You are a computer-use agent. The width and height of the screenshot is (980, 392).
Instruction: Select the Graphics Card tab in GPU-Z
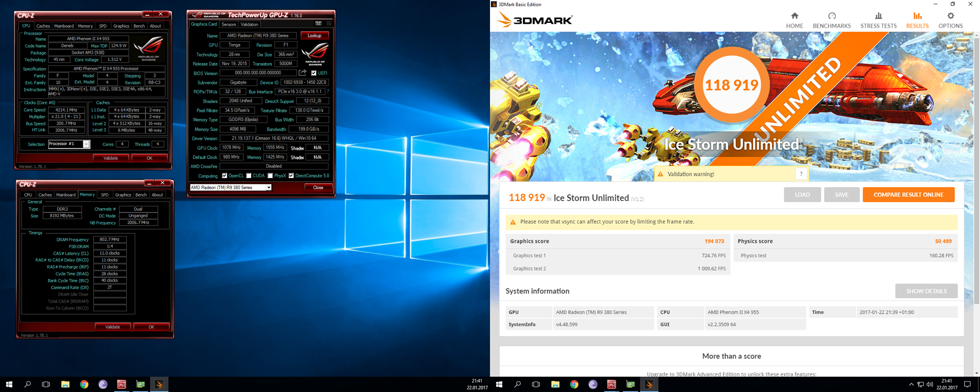click(x=204, y=24)
